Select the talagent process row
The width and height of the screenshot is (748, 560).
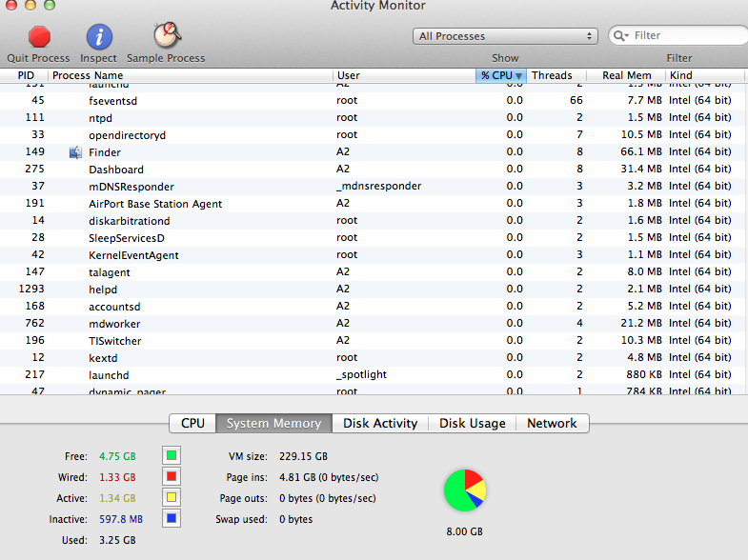coord(374,272)
